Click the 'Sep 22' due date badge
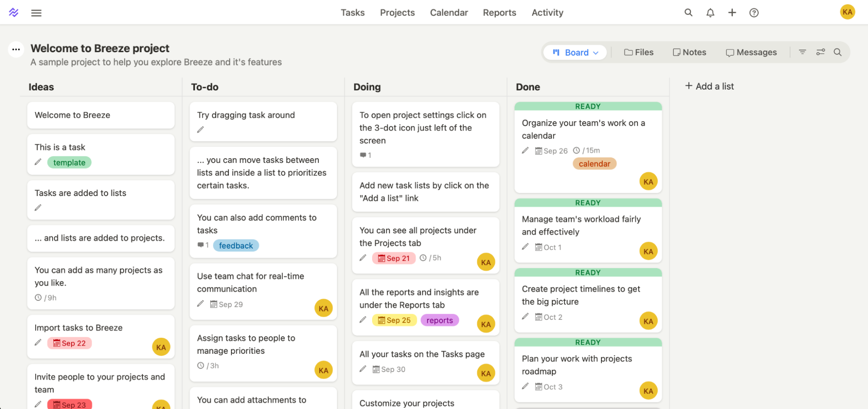The height and width of the screenshot is (409, 868). (69, 343)
